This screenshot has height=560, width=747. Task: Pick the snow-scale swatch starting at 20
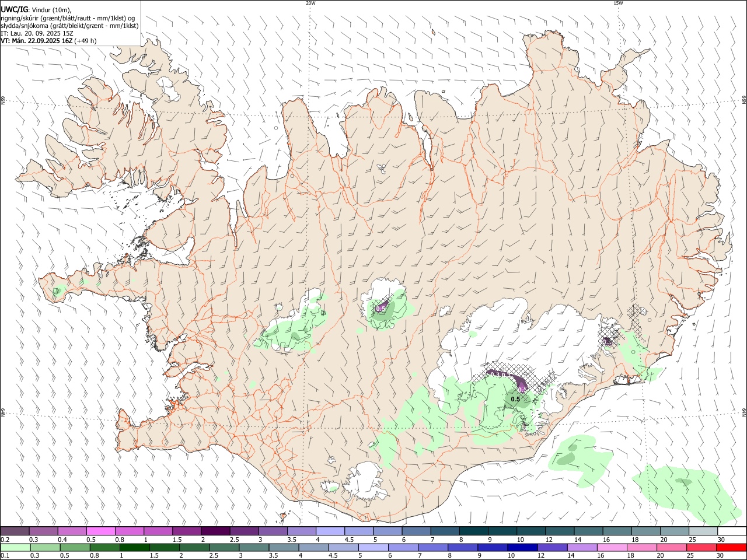[x=674, y=531]
